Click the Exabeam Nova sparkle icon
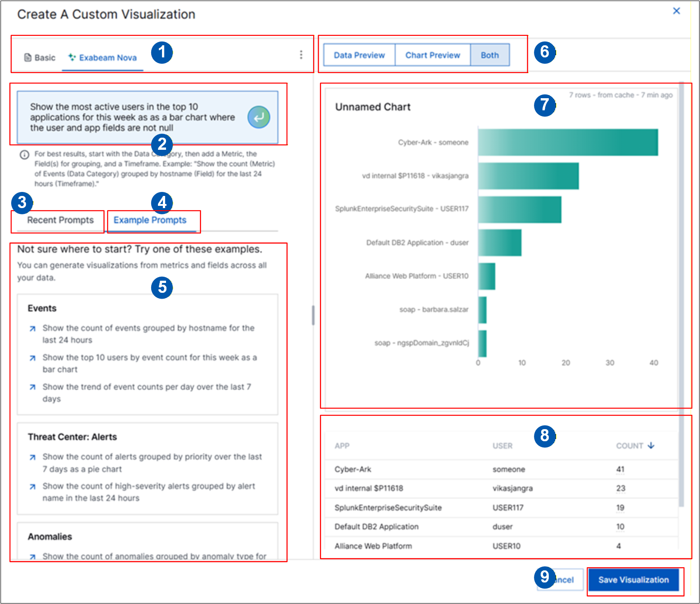 pyautogui.click(x=72, y=57)
